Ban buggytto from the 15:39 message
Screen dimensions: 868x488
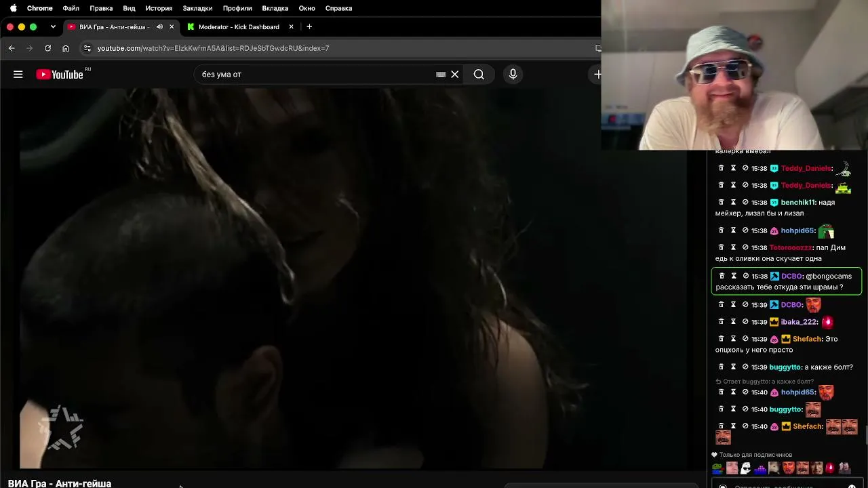(745, 367)
